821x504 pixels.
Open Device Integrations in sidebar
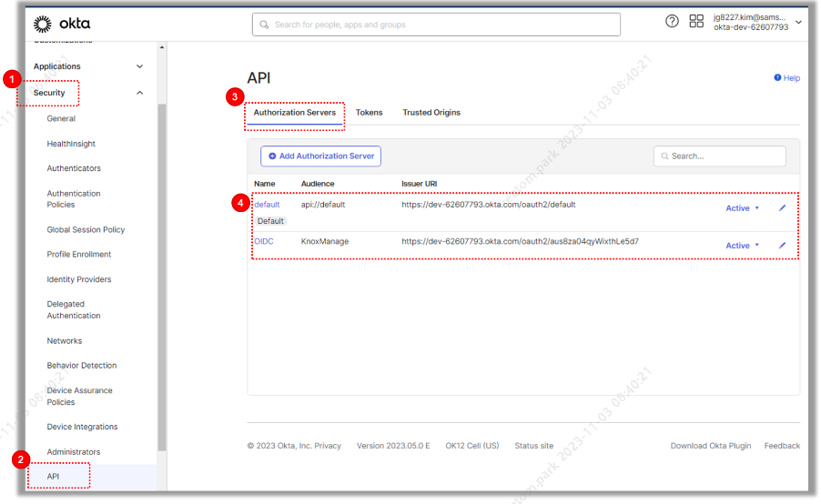82,427
